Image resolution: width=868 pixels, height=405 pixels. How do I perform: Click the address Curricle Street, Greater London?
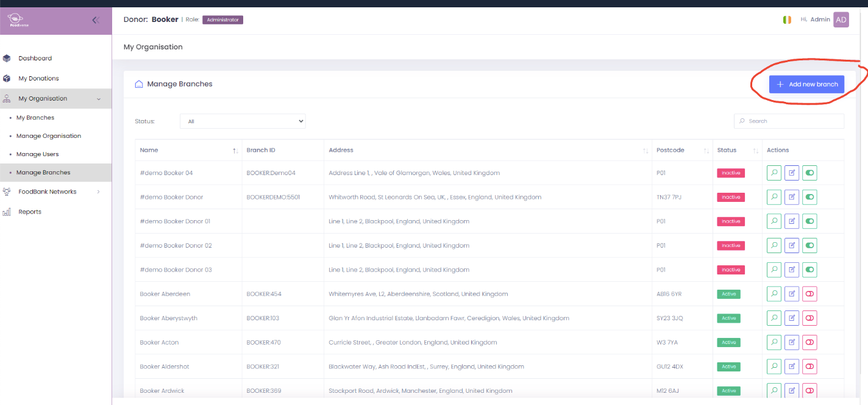click(x=413, y=343)
